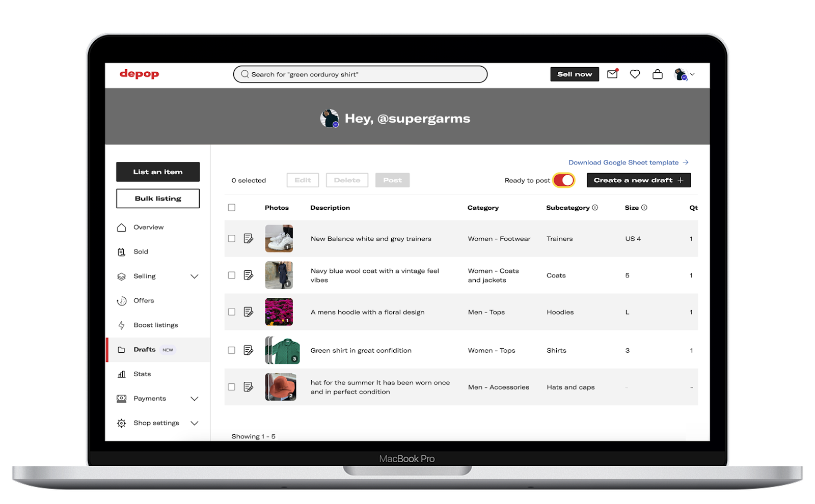Expand the Payments sidebar section
Image resolution: width=815 pixels, height=504 pixels.
click(194, 399)
